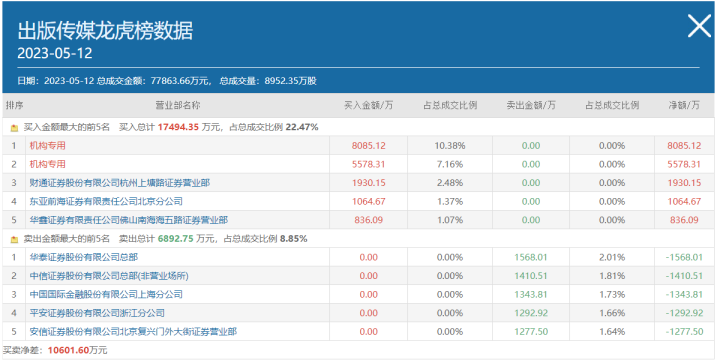Open 中信证券股份有限公司总部(非营业场所) link
Viewport: 718px width, 363px height.
[109, 276]
